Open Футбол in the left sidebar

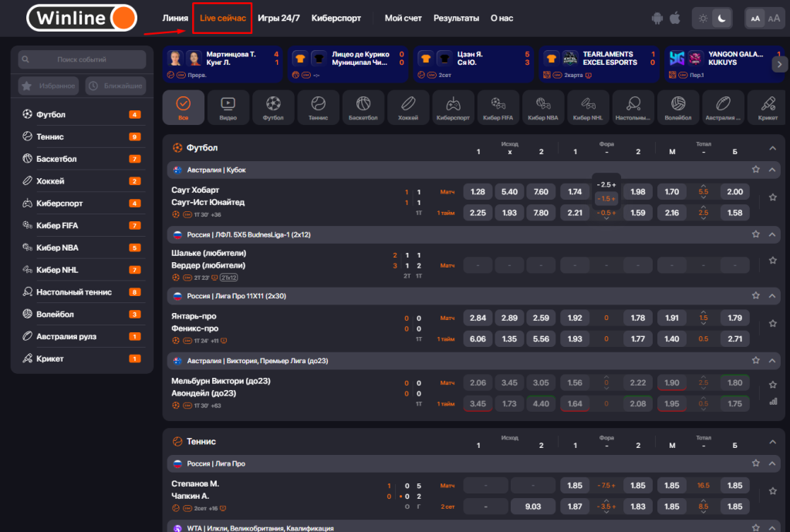pos(82,115)
